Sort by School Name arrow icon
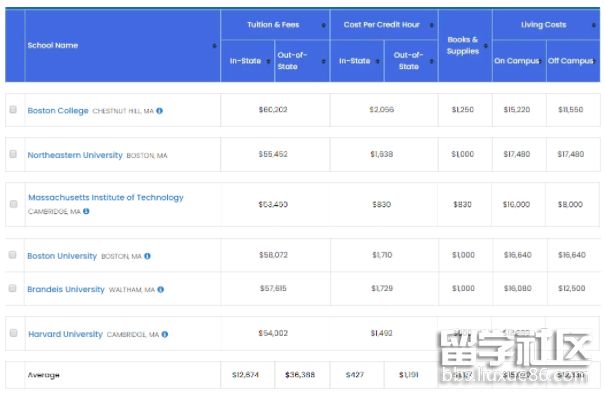Viewport: 605px width, 397px height. click(x=215, y=46)
